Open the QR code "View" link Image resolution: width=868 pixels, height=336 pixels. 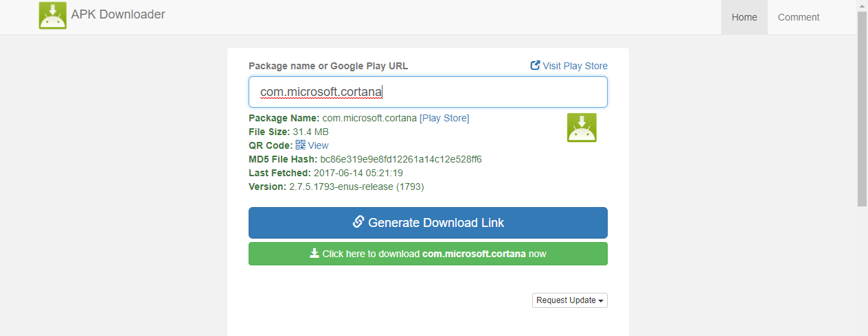point(318,145)
